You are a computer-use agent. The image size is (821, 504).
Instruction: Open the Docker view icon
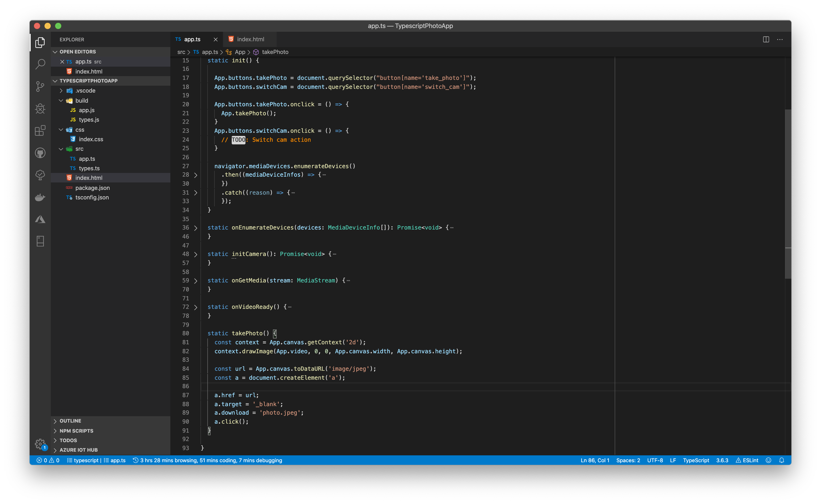[x=40, y=197]
